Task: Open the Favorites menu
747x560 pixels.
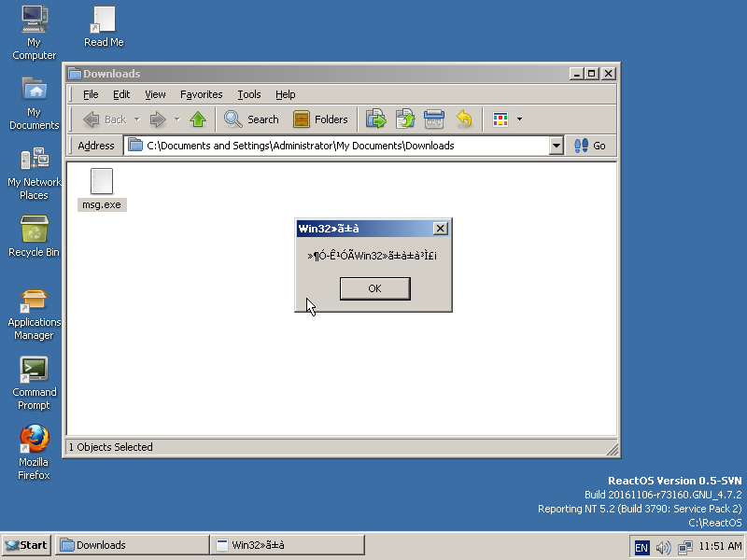Action: (201, 94)
